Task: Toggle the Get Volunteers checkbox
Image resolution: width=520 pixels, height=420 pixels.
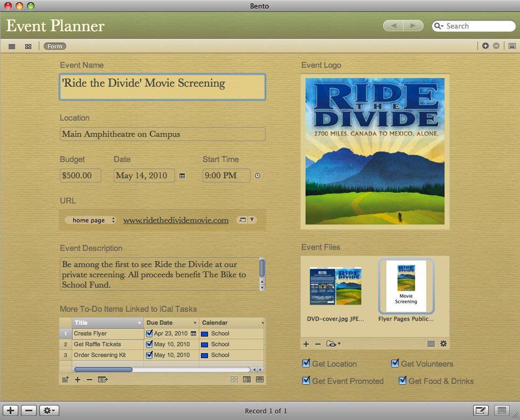Action: click(x=395, y=363)
